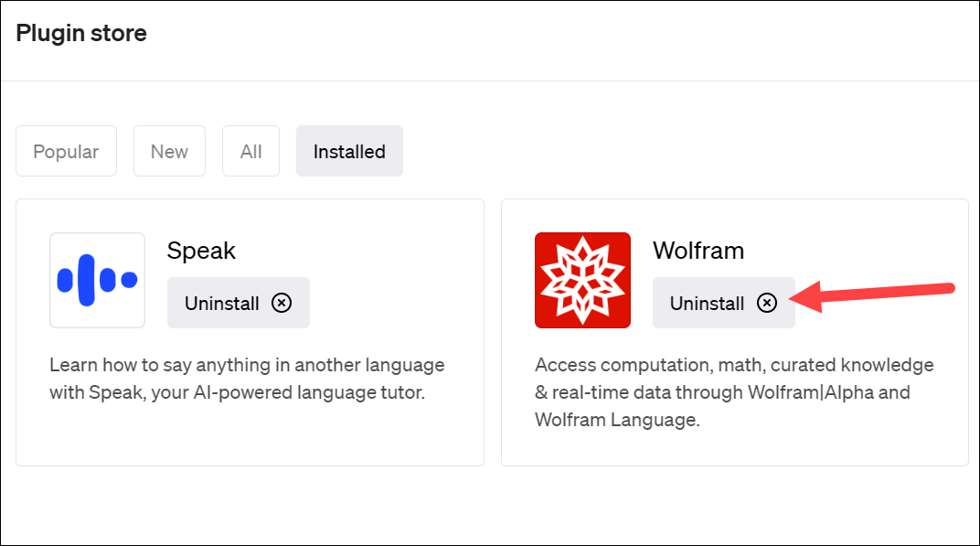Click the circled X icon beside Speak Uninstall
Image resolution: width=980 pixels, height=546 pixels.
coord(282,303)
